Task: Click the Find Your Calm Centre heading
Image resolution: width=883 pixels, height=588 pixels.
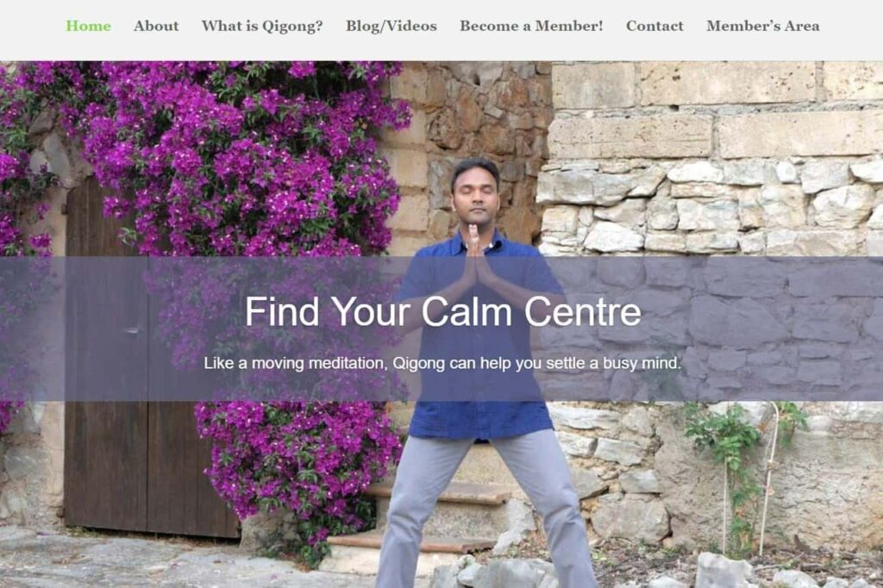Action: [x=442, y=311]
